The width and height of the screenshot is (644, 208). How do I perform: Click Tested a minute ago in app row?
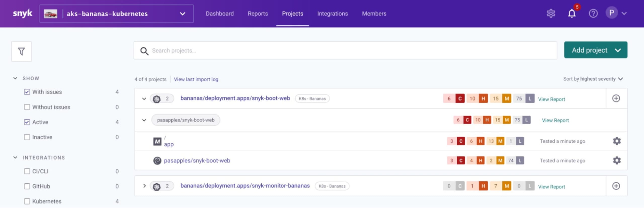tap(562, 141)
